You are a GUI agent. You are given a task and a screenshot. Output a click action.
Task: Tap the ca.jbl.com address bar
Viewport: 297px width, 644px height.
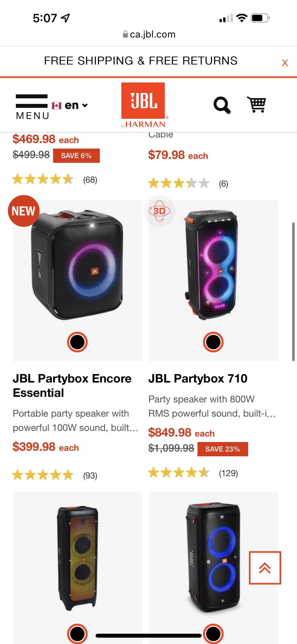(x=149, y=34)
